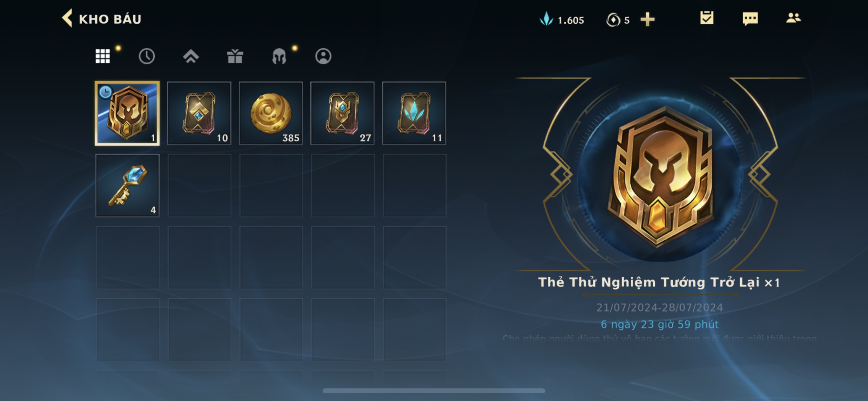
Task: Open the friends list icon
Action: [x=793, y=18]
